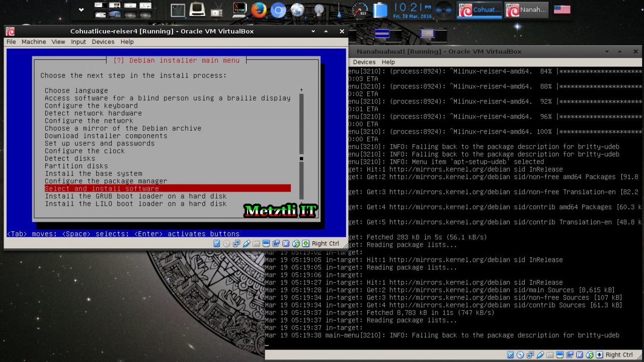
Task: Click hard disk icon in Nanahuahuatl status bar
Action: click(510, 354)
